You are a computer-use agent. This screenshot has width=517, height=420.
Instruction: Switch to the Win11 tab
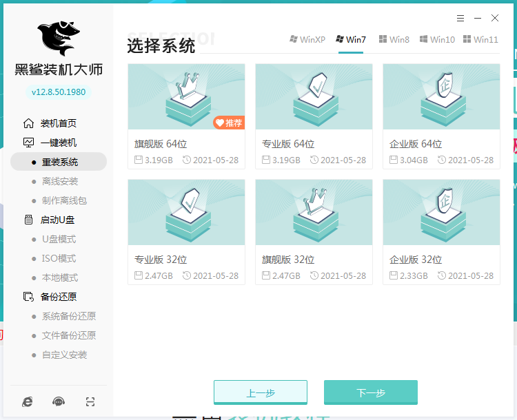pos(480,39)
